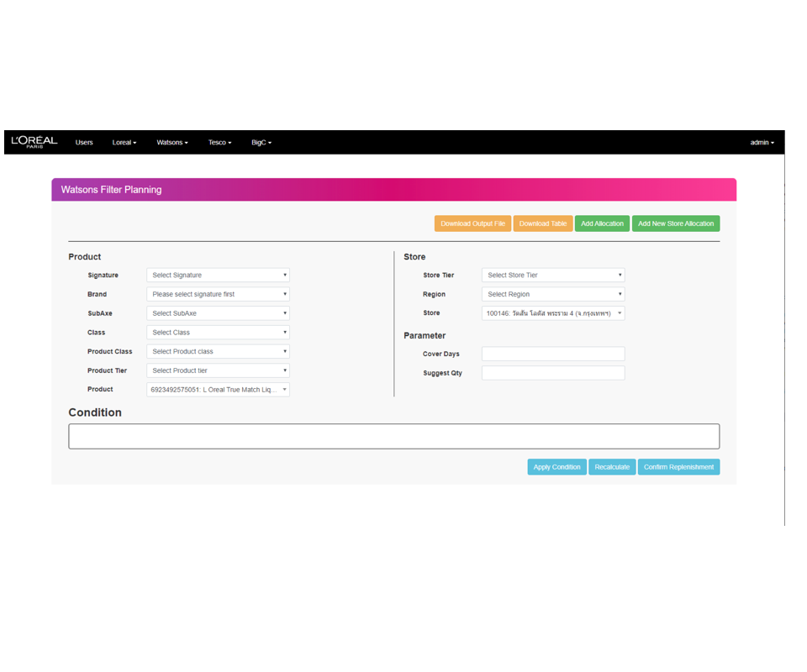Open the admin account menu
The height and width of the screenshot is (672, 807).
click(x=762, y=143)
